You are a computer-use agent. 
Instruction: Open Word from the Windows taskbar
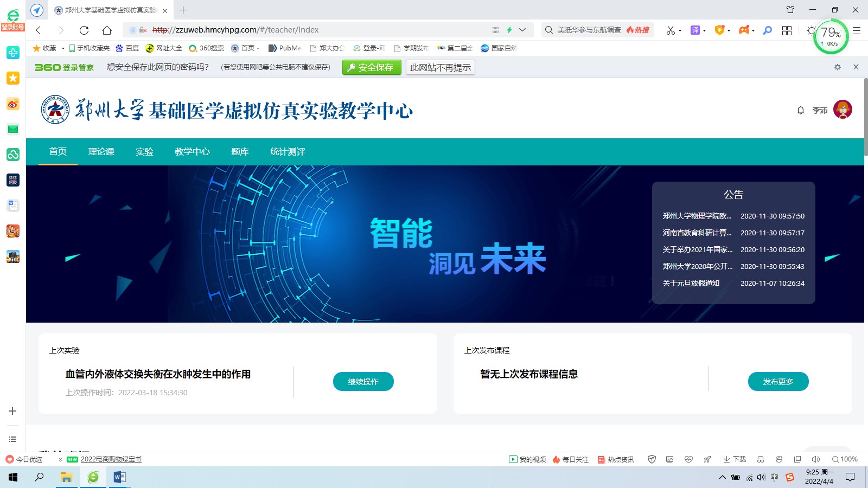tap(119, 477)
